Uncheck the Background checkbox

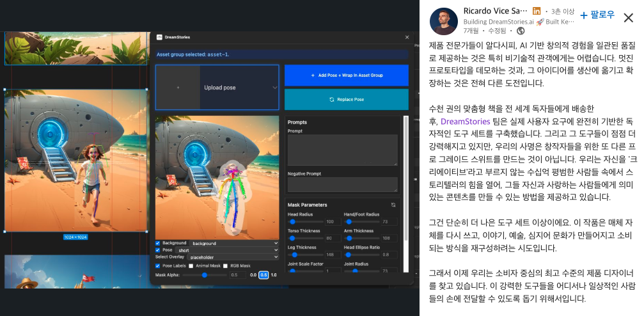(x=158, y=244)
